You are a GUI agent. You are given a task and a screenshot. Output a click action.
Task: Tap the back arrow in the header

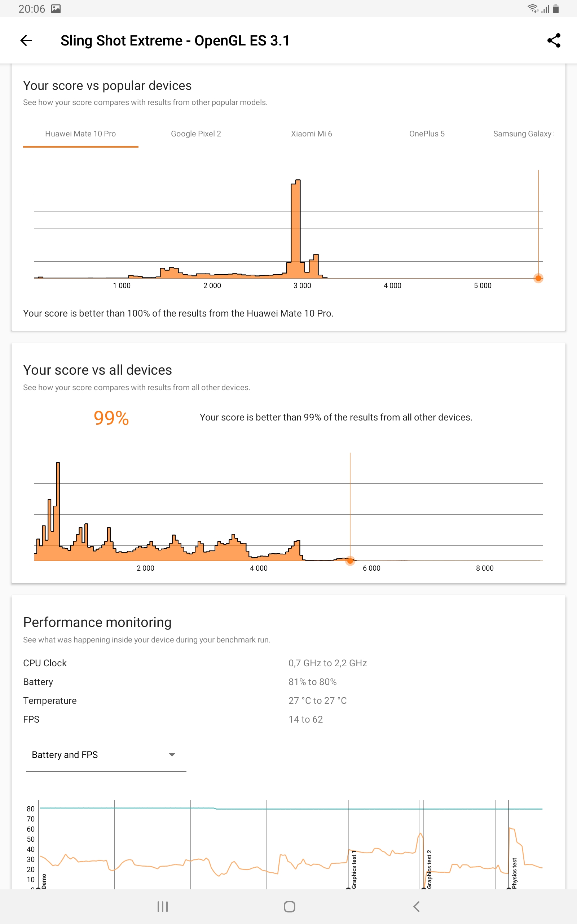click(26, 40)
